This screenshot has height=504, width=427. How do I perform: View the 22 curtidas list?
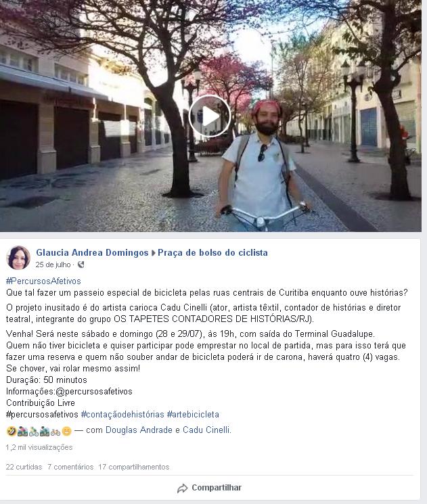point(24,467)
